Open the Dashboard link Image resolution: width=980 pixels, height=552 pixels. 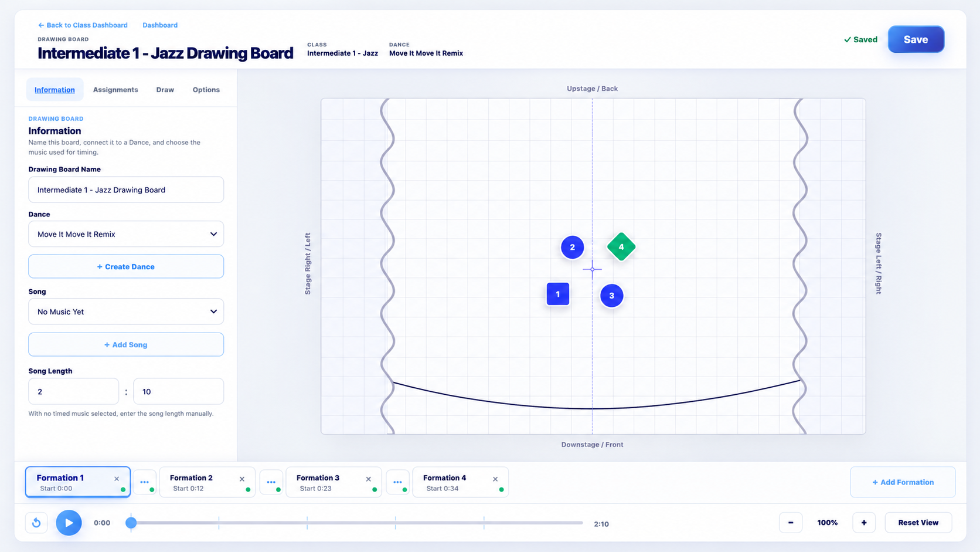(x=160, y=25)
